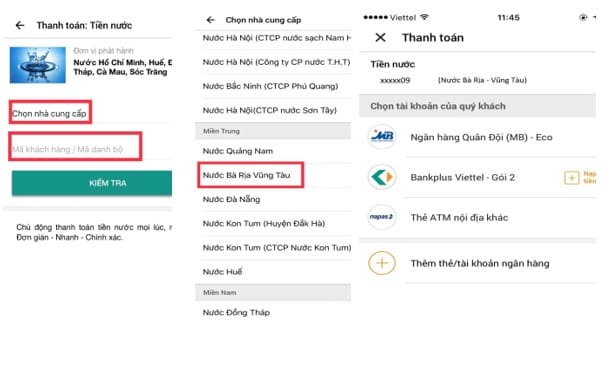Select Nước Hà Nội(CTCP nước Sơn Tây)

276,110
